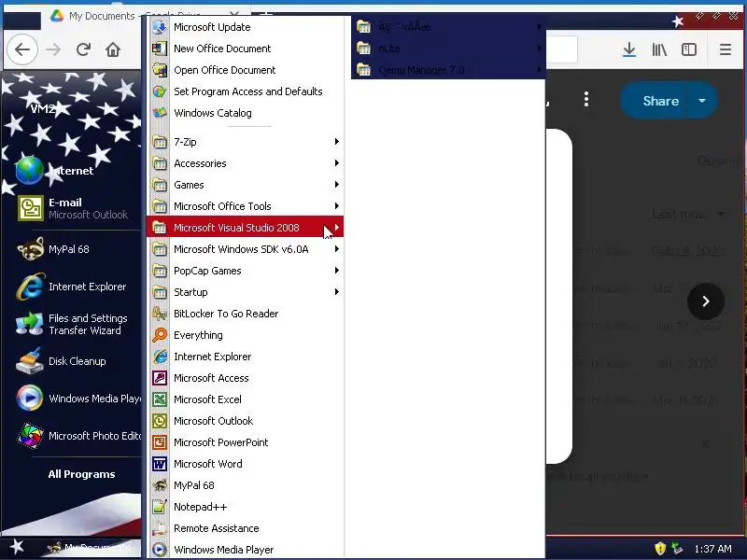747x560 pixels.
Task: Click the browser Back arrow button
Action: coord(21,49)
